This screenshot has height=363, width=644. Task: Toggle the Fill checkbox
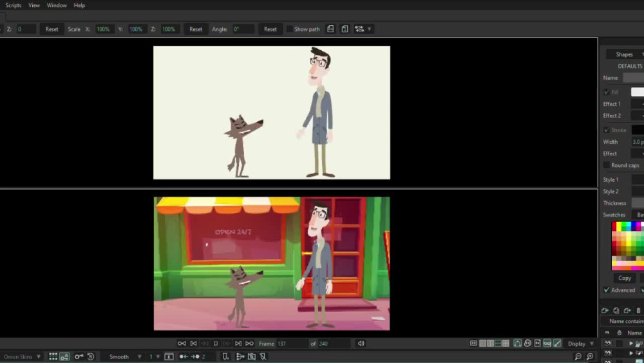(607, 92)
